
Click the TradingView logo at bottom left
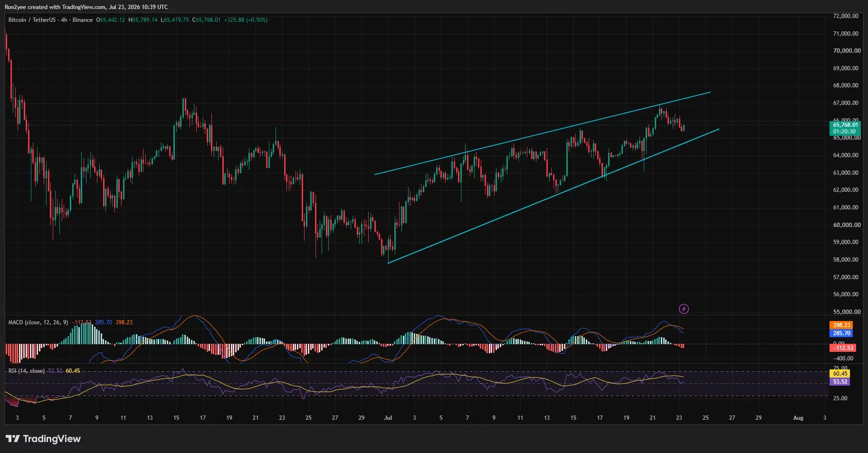(x=43, y=439)
